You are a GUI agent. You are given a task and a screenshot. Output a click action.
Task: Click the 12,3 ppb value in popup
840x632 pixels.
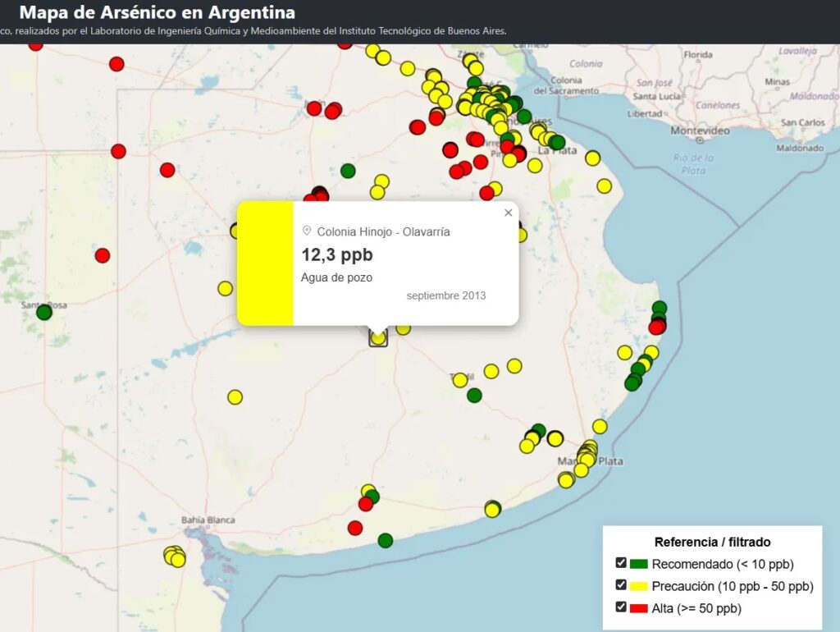(336, 254)
